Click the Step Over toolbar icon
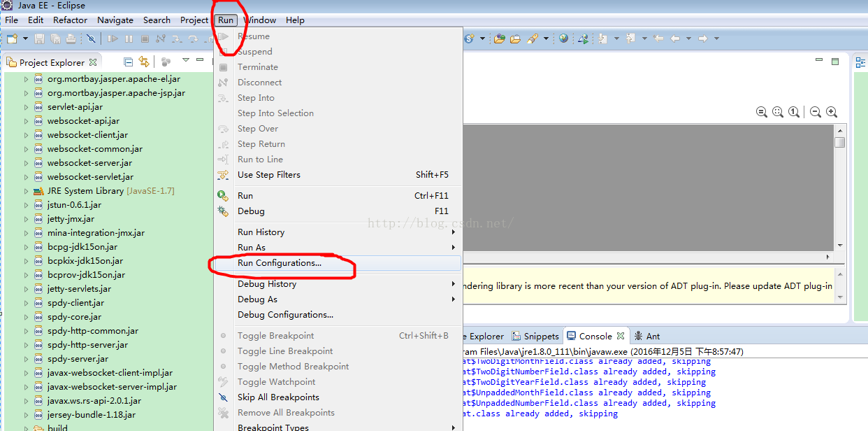 [x=193, y=38]
